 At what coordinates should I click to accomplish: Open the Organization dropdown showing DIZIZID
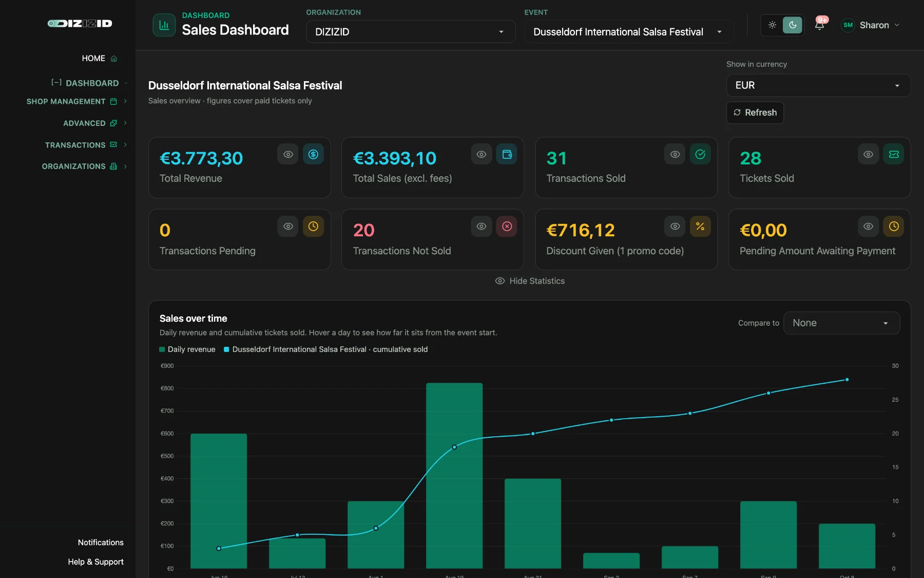[x=411, y=32]
